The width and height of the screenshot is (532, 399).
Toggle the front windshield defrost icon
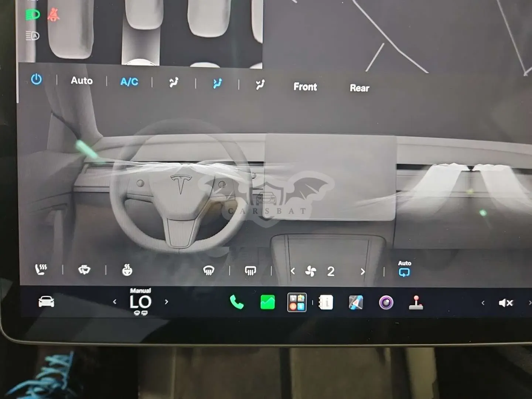pyautogui.click(x=209, y=271)
